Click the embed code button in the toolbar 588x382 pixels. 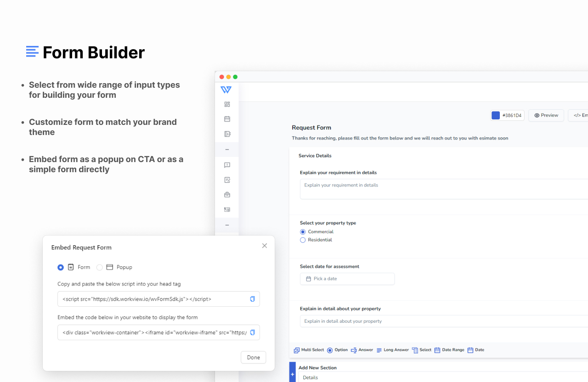pos(578,115)
